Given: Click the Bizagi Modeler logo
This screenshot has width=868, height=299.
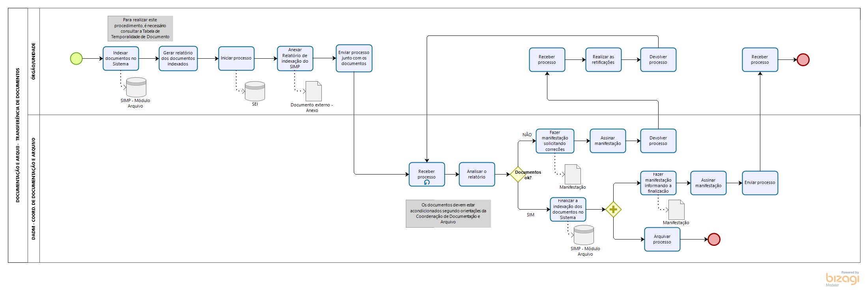Looking at the screenshot, I should click(842, 279).
